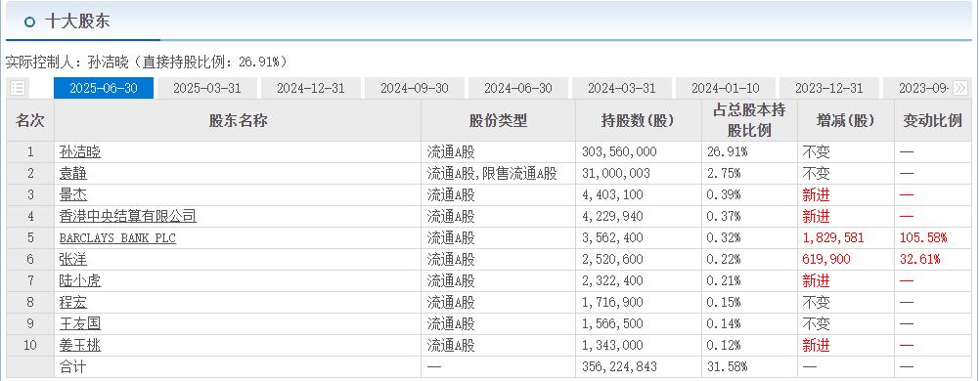
Task: Select the 2024-12-31 date tab
Action: coord(311,88)
